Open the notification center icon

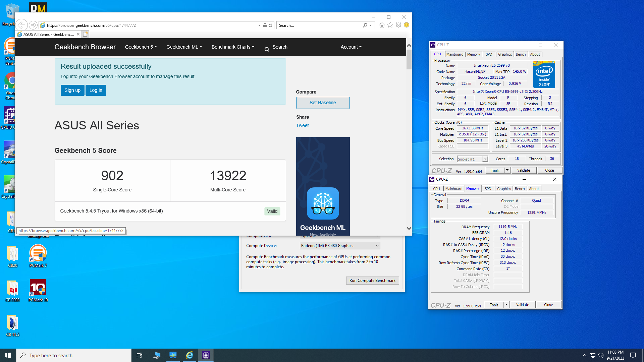633,355
